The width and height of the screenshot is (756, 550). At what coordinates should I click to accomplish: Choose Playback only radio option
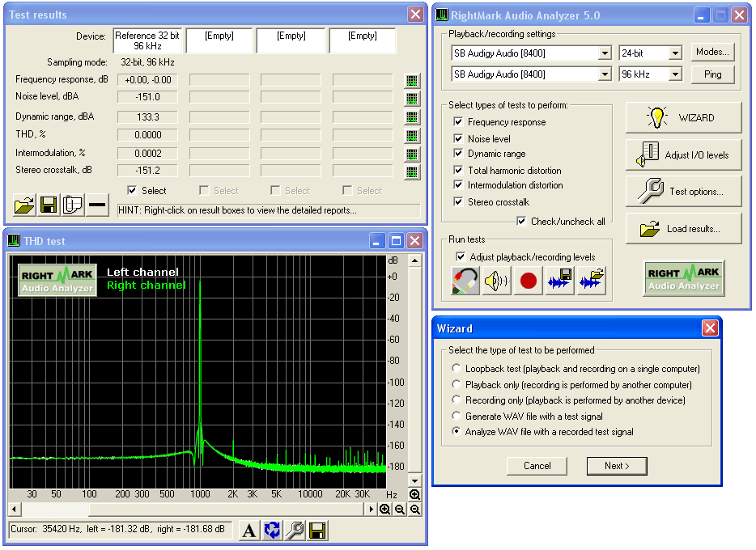point(456,384)
